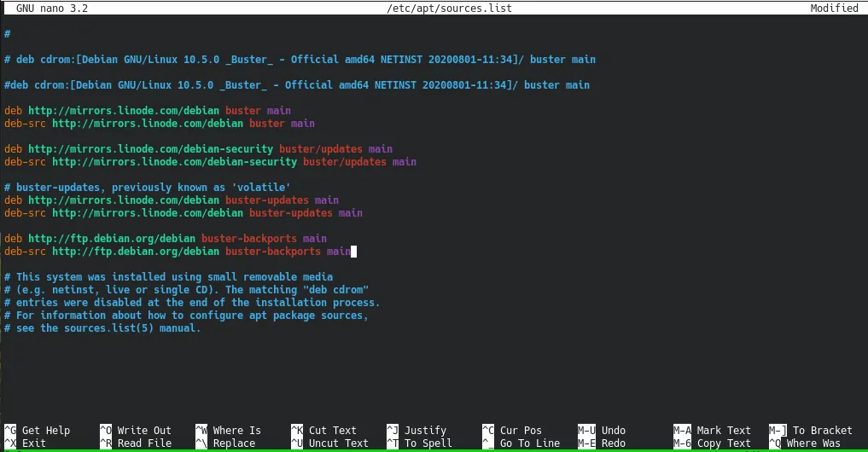868x452 pixels.
Task: Place cursor on '#deb cdrom:' line
Action: click(x=297, y=84)
